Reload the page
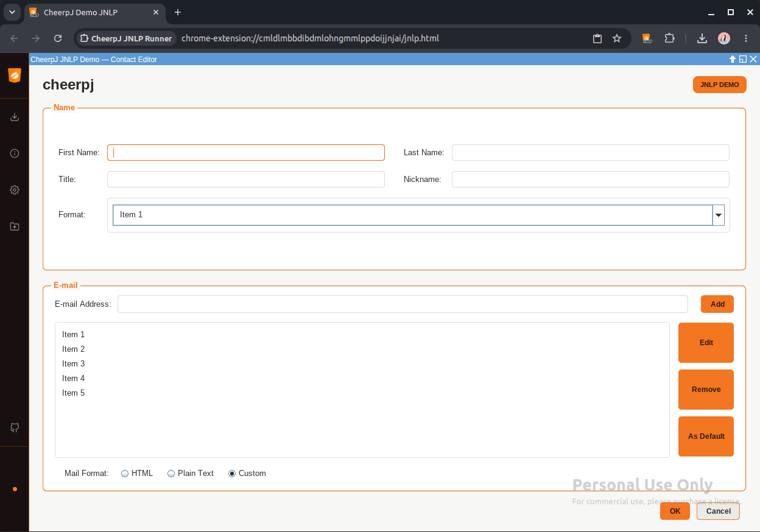760x532 pixels. tap(58, 38)
